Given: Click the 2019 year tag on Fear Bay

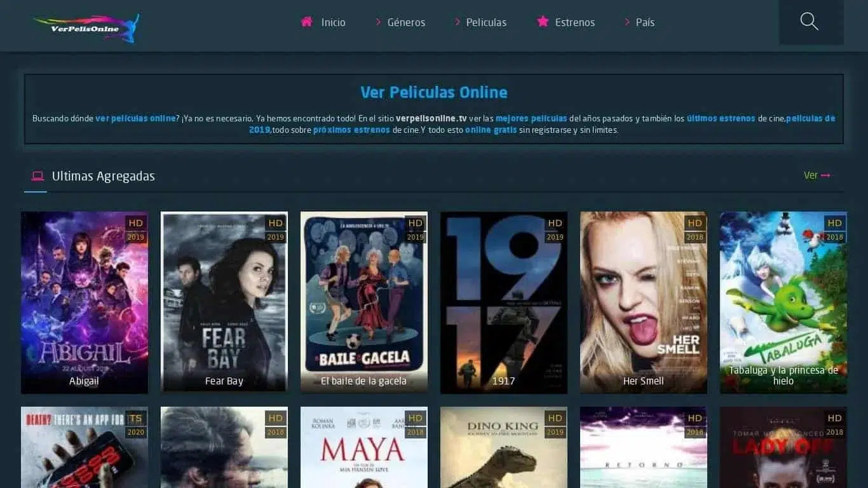Looking at the screenshot, I should [276, 238].
